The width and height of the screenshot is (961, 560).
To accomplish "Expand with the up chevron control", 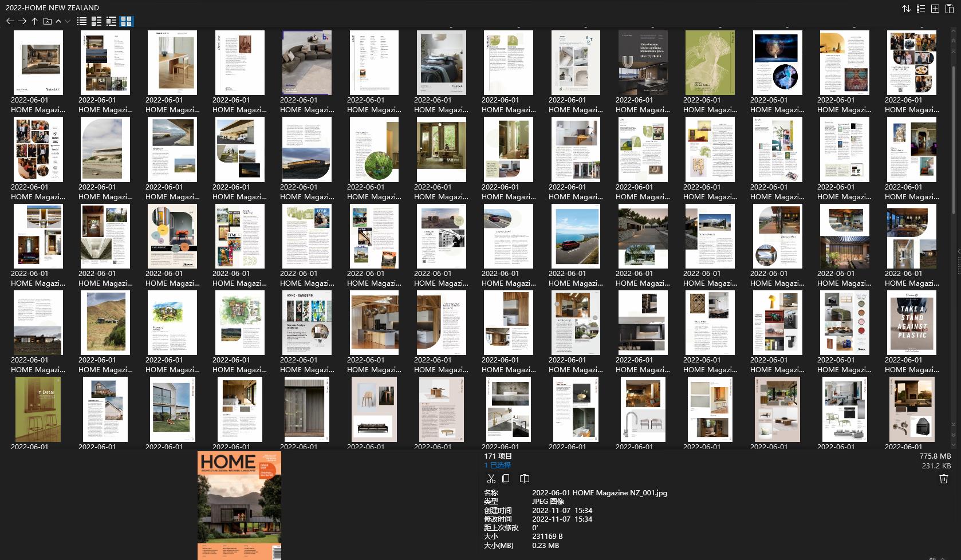I will (58, 22).
